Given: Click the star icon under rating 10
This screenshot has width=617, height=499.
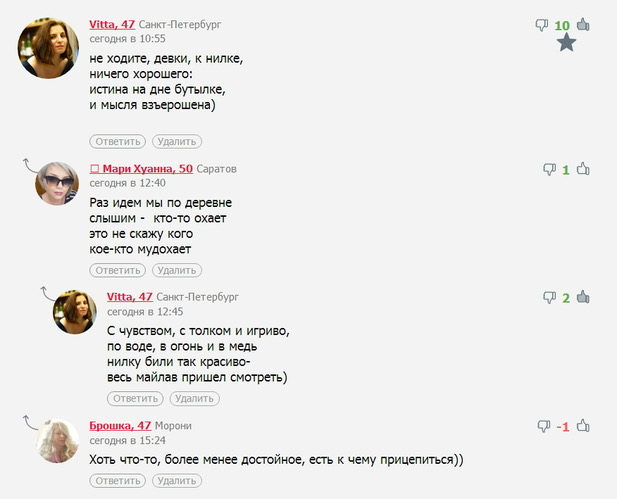Looking at the screenshot, I should click(x=567, y=42).
